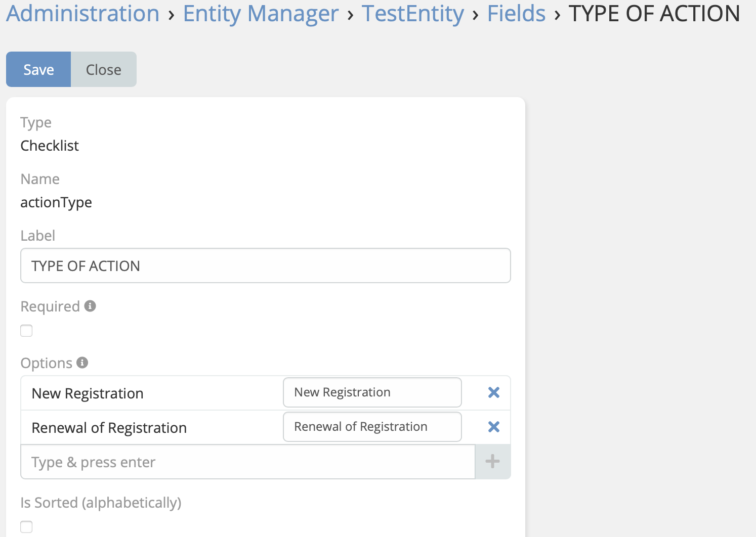This screenshot has width=756, height=537.
Task: Enable the Required checkbox
Action: tap(26, 330)
